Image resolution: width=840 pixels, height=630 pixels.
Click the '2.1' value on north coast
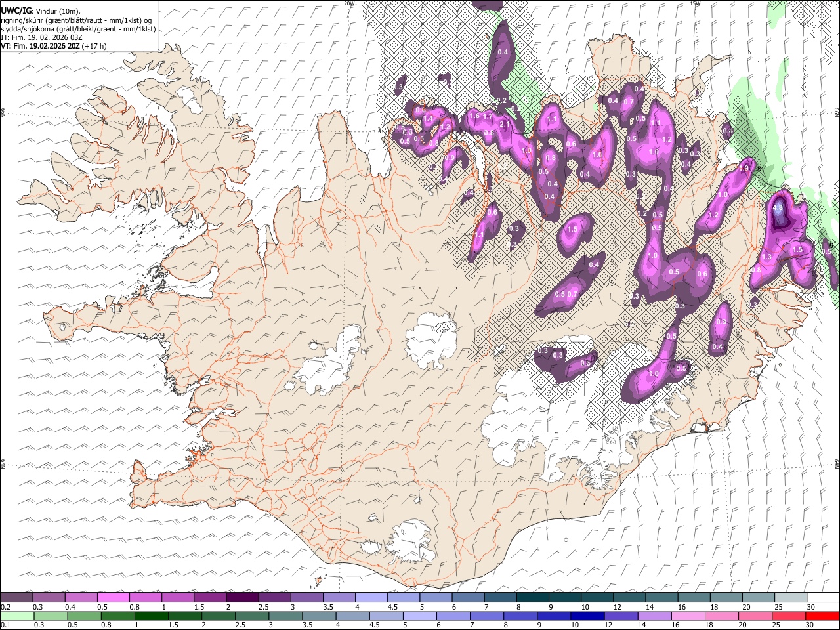coord(505,124)
